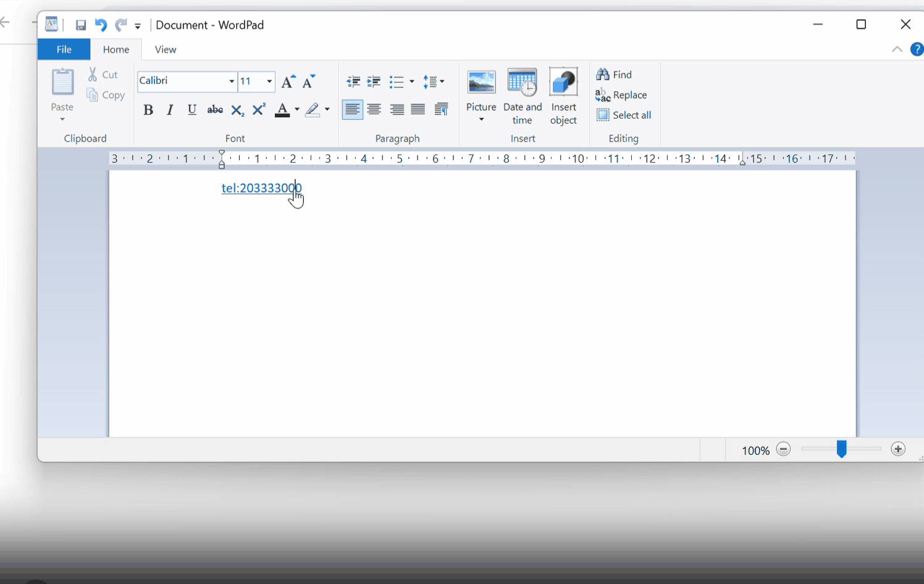Open the text highlight color dropdown
The image size is (924, 584).
coord(327,109)
